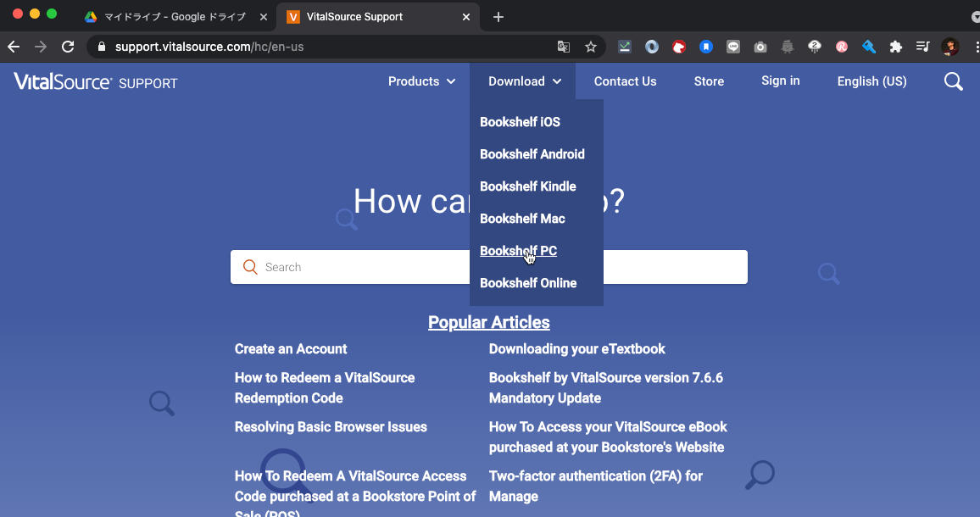The width and height of the screenshot is (980, 517).
Task: Click the padlock site info icon
Action: coord(102,47)
